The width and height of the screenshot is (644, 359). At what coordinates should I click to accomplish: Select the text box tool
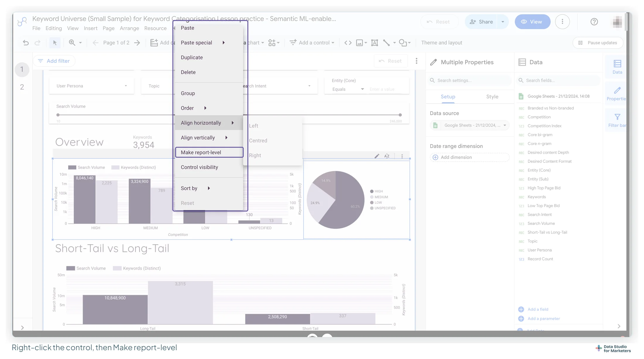(x=374, y=43)
